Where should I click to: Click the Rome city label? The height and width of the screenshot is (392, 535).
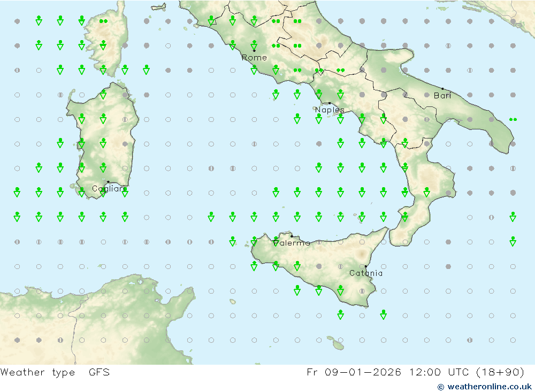254,58
